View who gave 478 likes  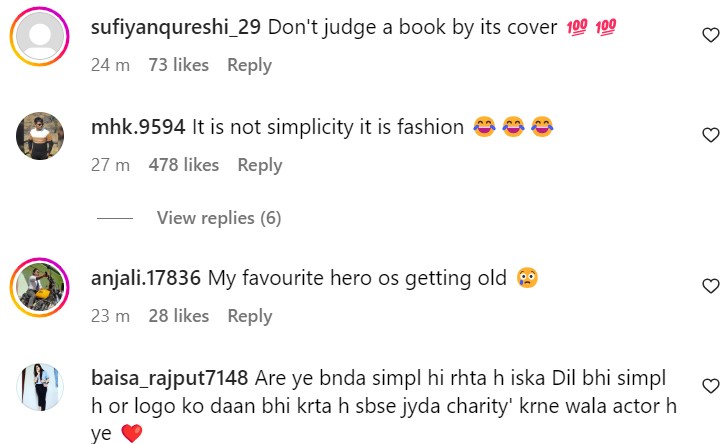pyautogui.click(x=184, y=165)
